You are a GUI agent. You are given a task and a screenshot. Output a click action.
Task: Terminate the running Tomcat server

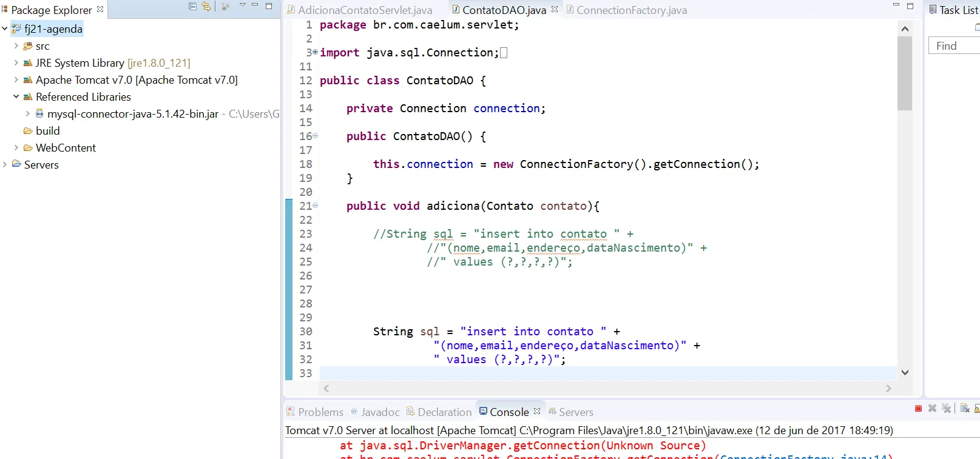click(x=918, y=409)
